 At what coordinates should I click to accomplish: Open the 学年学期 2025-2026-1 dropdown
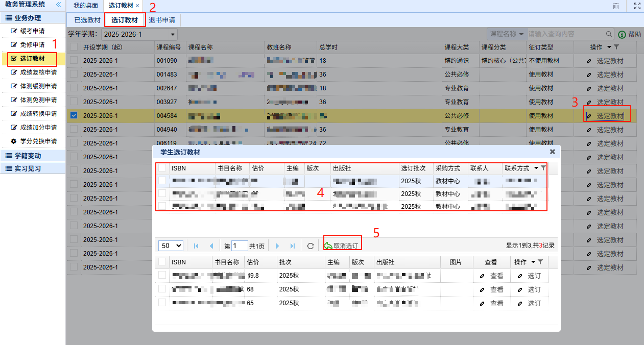(139, 34)
